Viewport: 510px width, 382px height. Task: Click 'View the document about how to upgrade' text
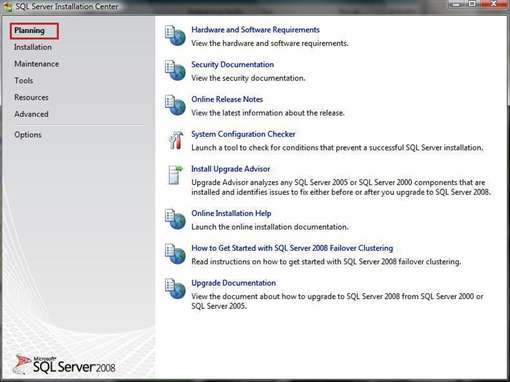point(337,301)
